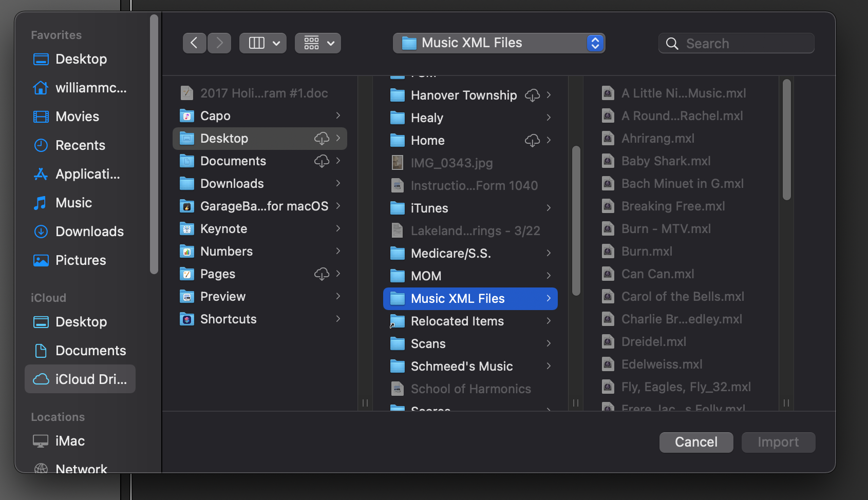Click the forward navigation arrow
The image size is (868, 500).
click(219, 43)
